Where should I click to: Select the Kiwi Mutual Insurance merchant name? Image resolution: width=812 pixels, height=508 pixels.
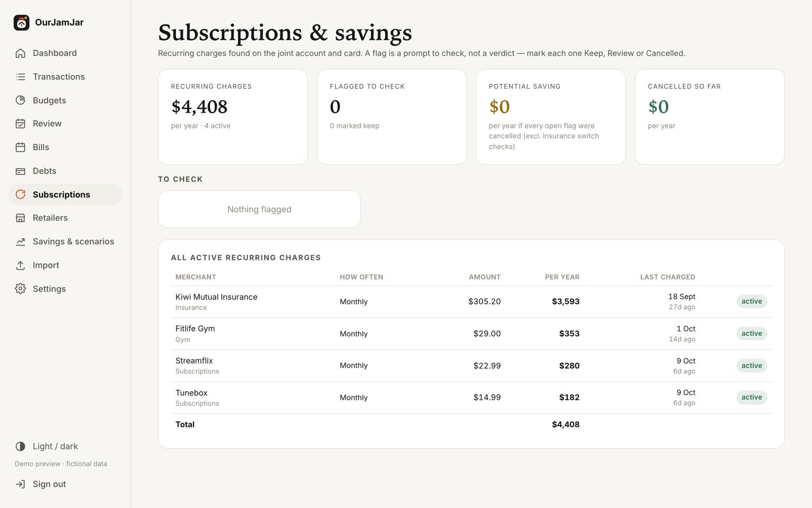pos(216,297)
